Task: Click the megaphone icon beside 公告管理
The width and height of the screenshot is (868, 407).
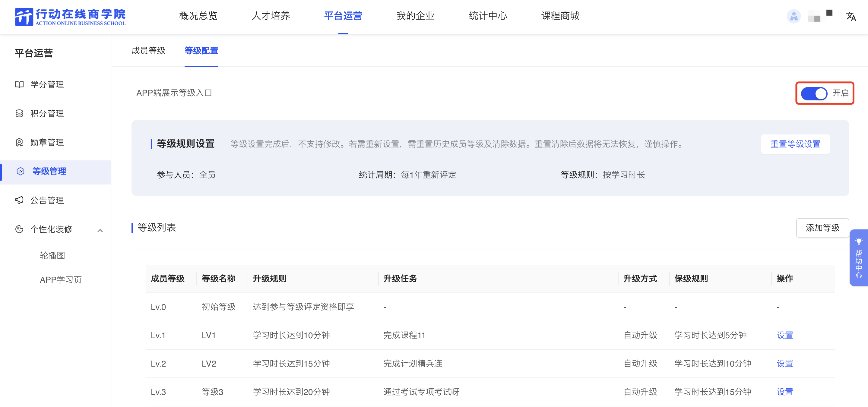Action: [x=20, y=200]
